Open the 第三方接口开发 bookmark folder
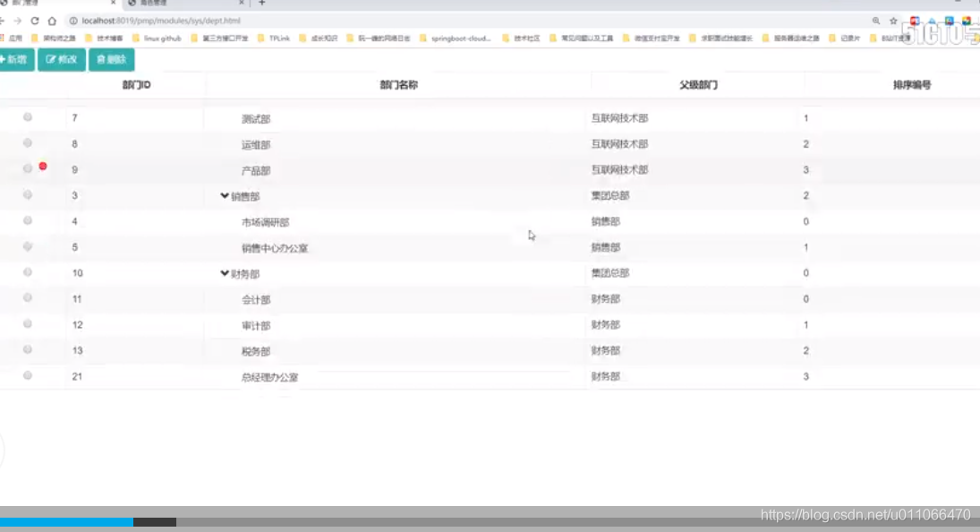Viewport: 980px width, 532px height. 219,39
